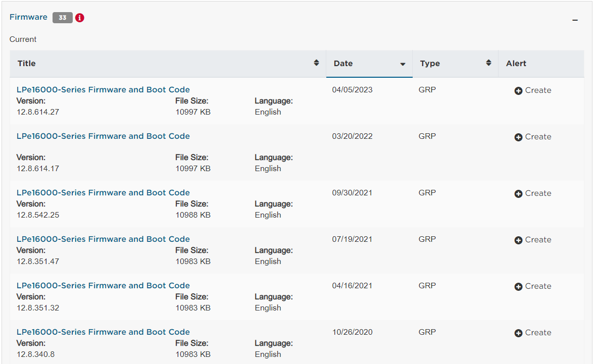Click the 33 count badge
This screenshot has width=594, height=364.
(63, 18)
